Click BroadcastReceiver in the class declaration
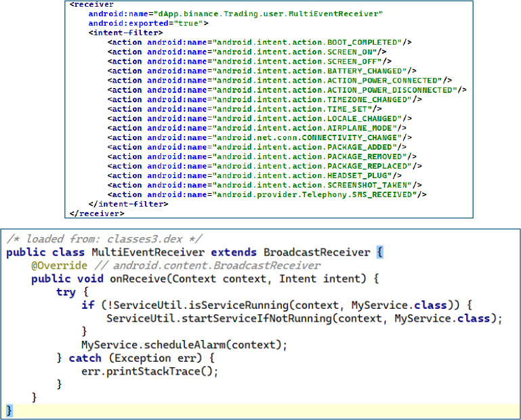This screenshot has height=420, width=521. [316, 252]
